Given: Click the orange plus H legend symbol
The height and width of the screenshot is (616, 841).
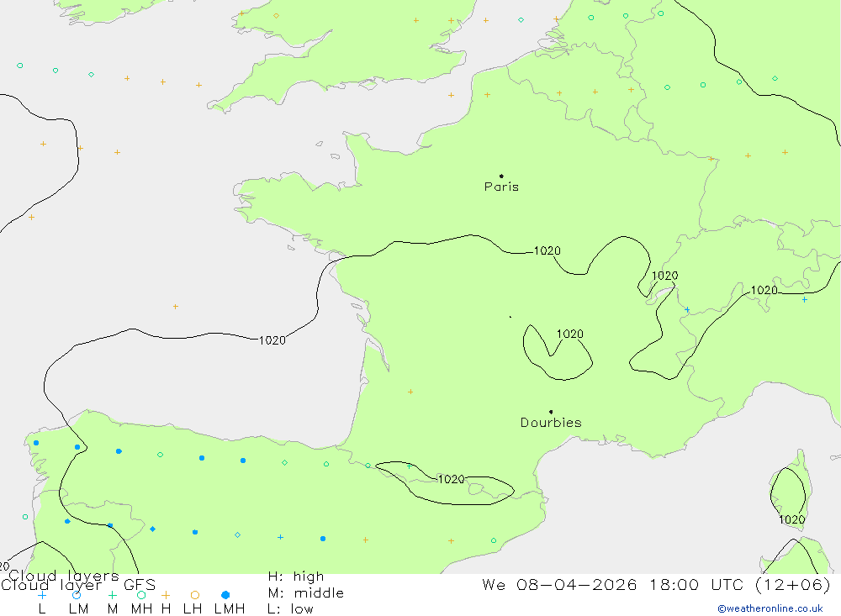Looking at the screenshot, I should click(x=166, y=595).
